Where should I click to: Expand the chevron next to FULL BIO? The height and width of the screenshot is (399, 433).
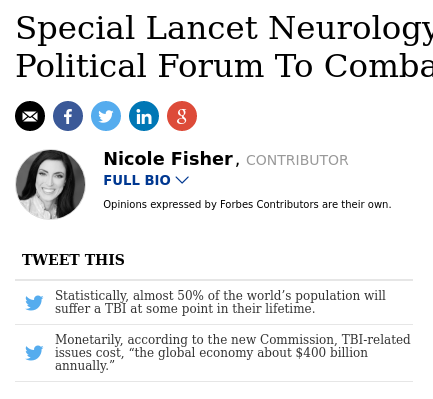tap(182, 180)
